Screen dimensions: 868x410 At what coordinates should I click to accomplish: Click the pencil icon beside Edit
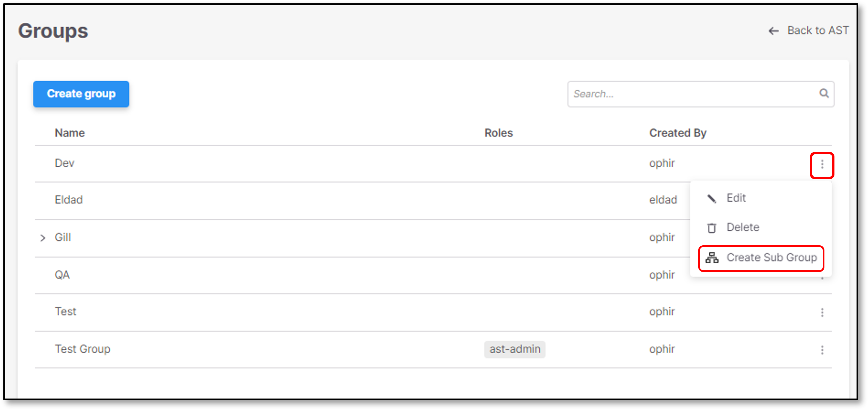point(711,199)
